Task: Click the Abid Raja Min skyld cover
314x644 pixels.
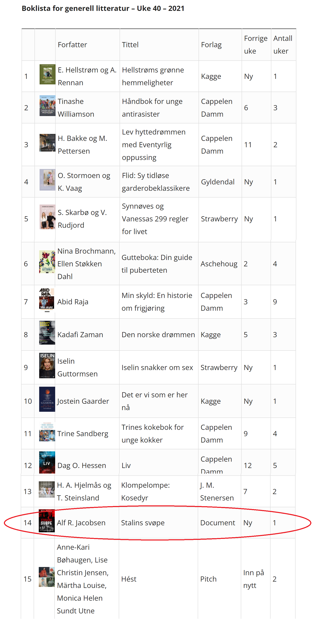Action: point(47,300)
